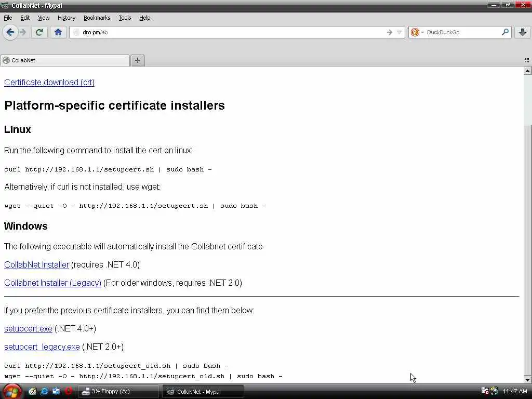Viewport: 532px width, 399px height.
Task: Click the wget setupcert_old.sh command line
Action: (143, 376)
